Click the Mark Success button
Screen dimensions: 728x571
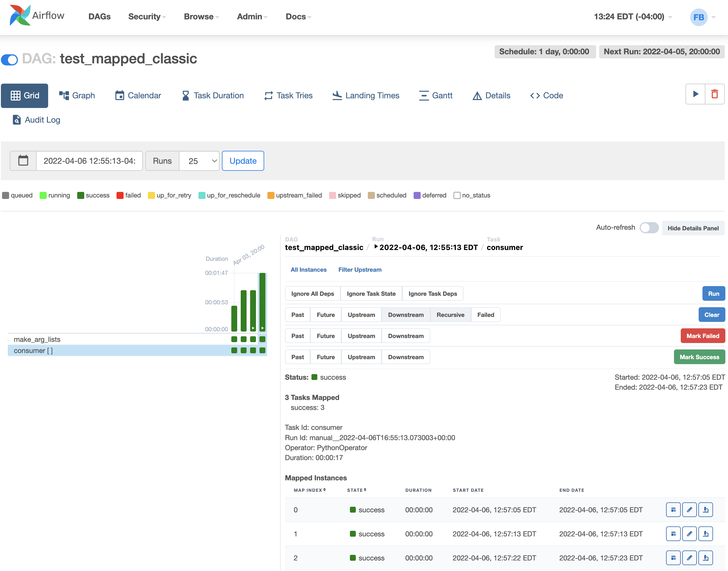point(699,357)
